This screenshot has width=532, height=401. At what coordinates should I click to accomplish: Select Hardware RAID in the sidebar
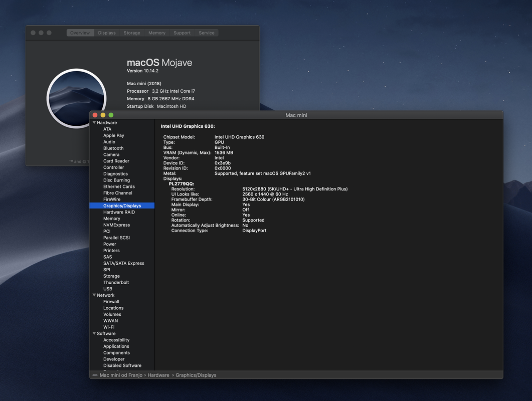tap(119, 212)
